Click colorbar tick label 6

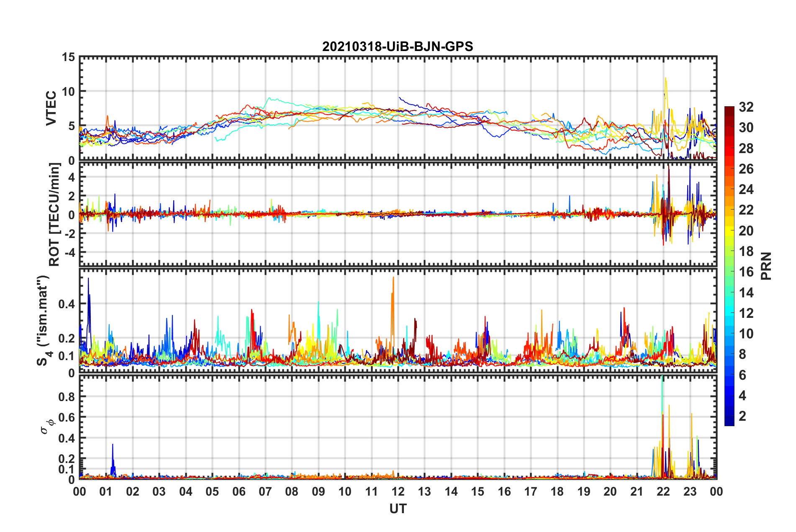click(742, 375)
